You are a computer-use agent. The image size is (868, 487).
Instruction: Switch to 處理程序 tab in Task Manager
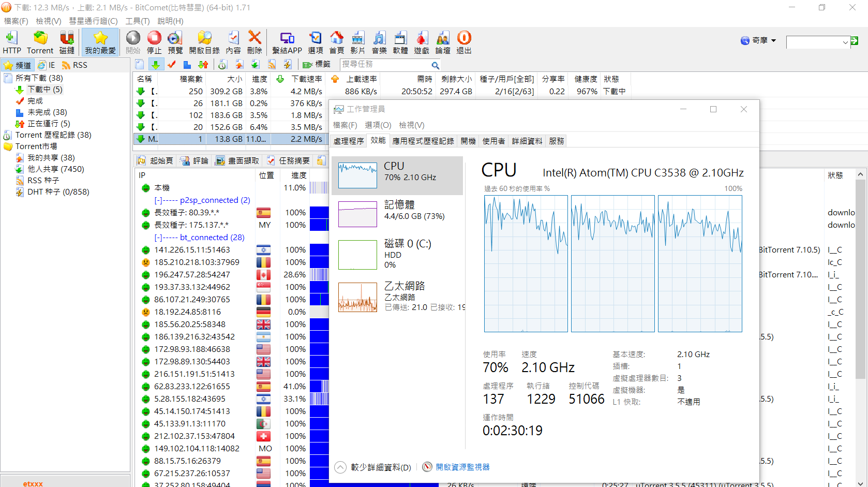[349, 141]
